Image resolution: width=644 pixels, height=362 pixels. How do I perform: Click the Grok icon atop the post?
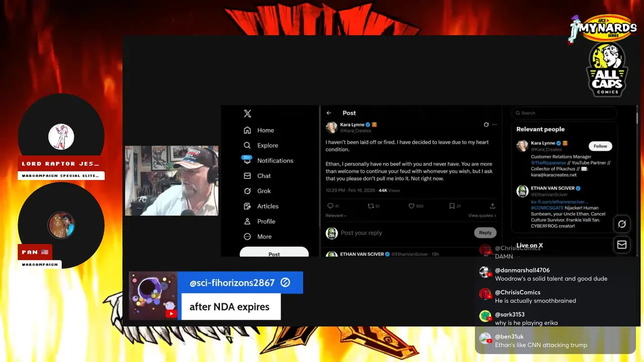point(486,125)
